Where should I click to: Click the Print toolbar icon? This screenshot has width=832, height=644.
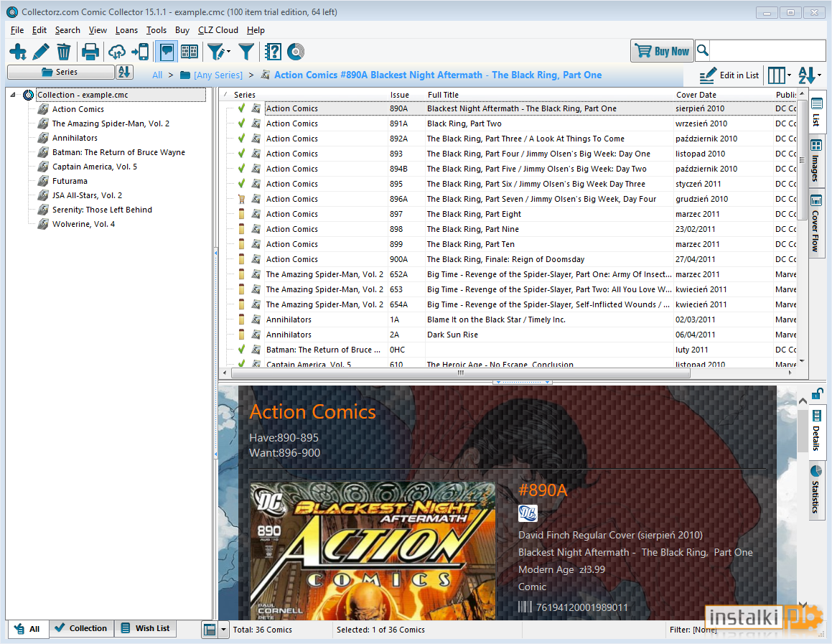coord(90,52)
